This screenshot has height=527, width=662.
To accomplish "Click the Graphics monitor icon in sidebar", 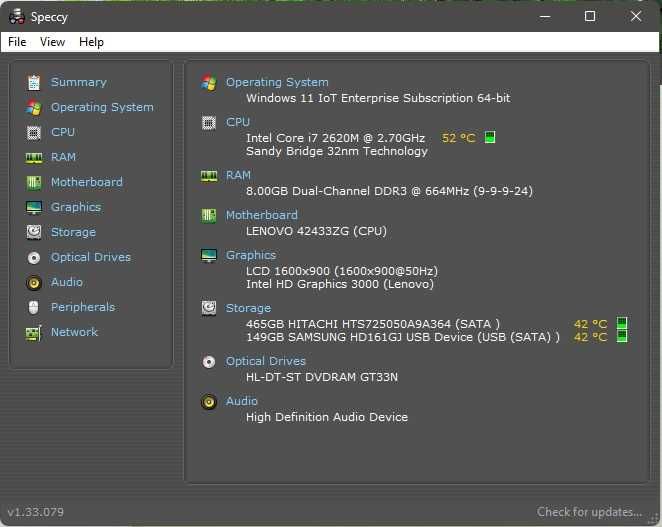I will point(34,207).
